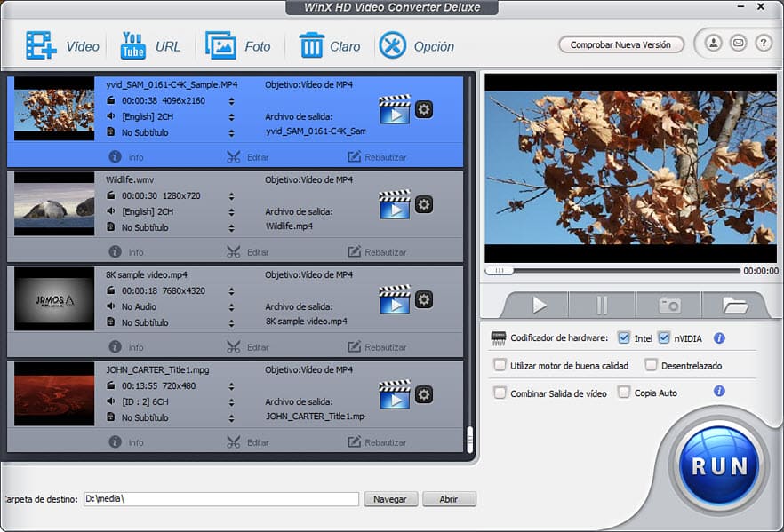
Task: Enable the Desentrelazado option
Action: [651, 365]
